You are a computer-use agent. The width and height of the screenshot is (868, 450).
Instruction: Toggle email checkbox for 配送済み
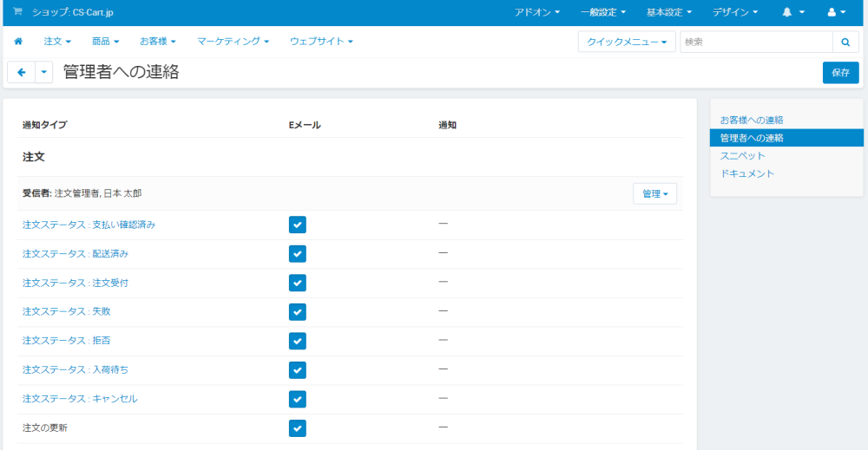[298, 254]
